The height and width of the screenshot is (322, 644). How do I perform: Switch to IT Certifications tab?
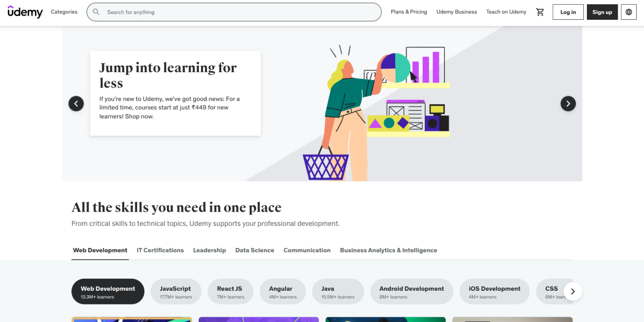[x=160, y=250]
